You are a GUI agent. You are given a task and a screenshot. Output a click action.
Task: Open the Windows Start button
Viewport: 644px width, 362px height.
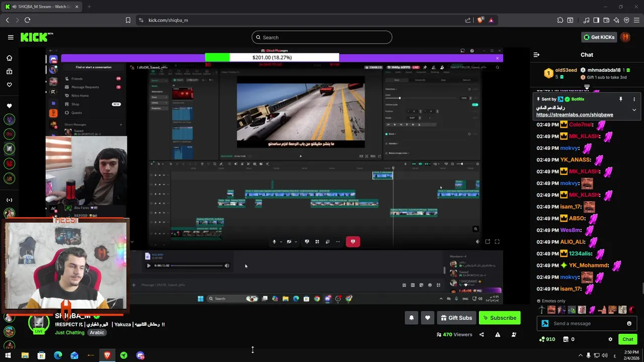pyautogui.click(x=8, y=355)
